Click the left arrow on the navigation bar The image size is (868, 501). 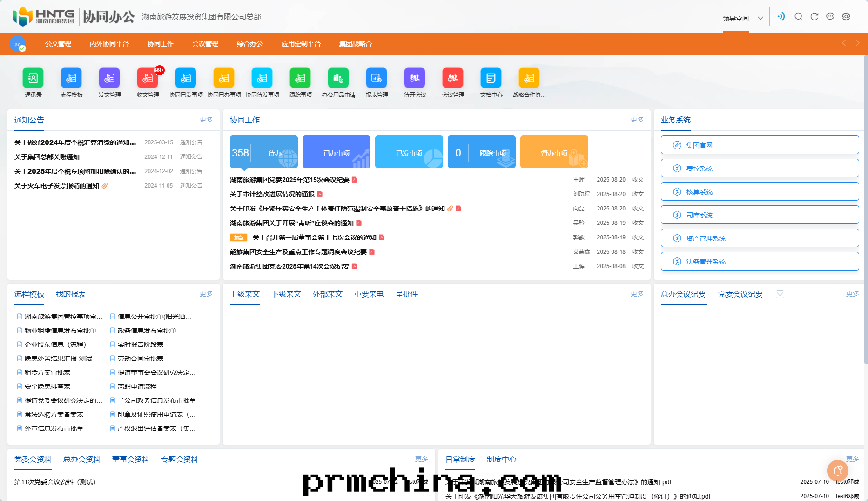844,43
